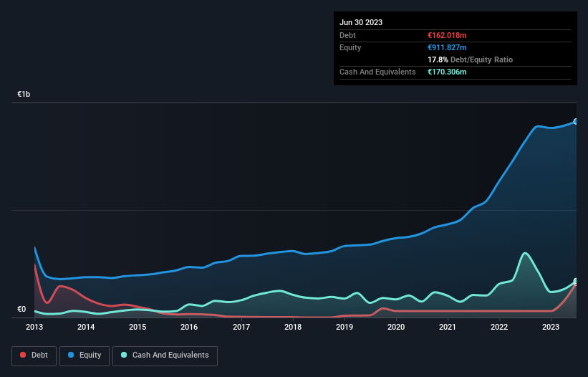This screenshot has height=377, width=588.
Task: Click the 2022 x-axis label
Action: click(499, 327)
